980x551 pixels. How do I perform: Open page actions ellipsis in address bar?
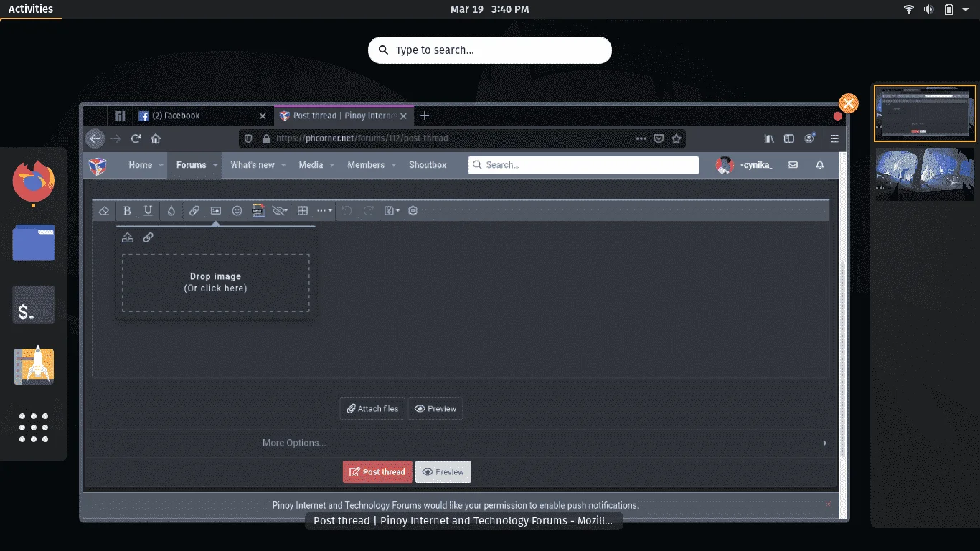pos(640,138)
